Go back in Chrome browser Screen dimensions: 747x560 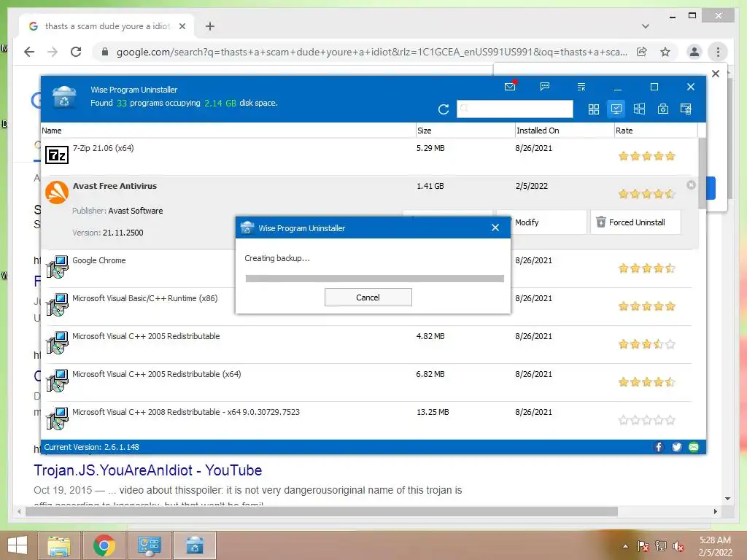tap(29, 52)
